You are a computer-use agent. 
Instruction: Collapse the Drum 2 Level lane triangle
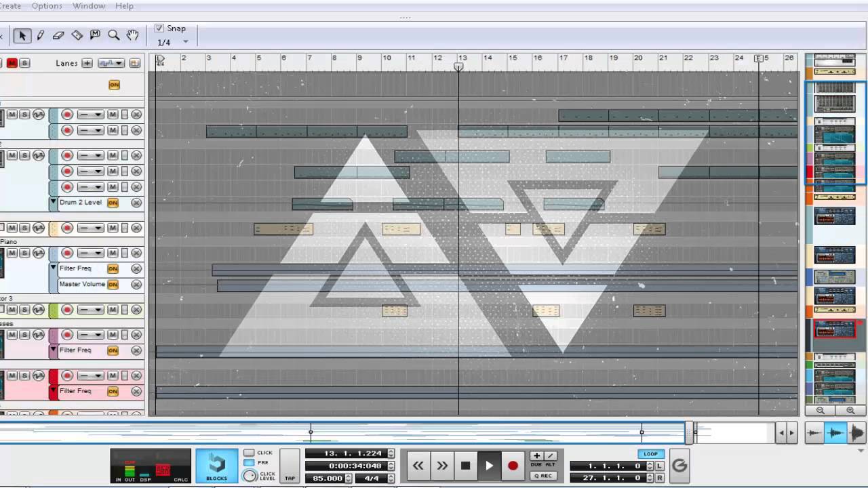(54, 202)
